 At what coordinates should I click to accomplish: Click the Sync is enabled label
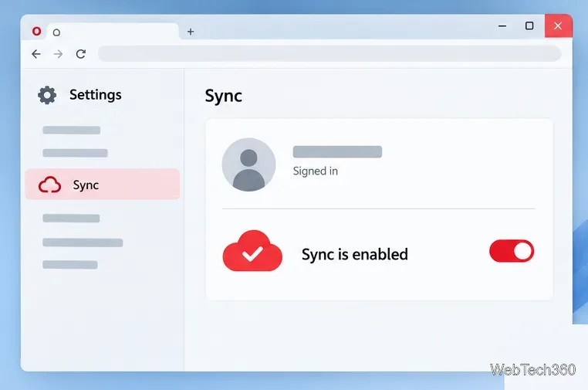pyautogui.click(x=355, y=255)
